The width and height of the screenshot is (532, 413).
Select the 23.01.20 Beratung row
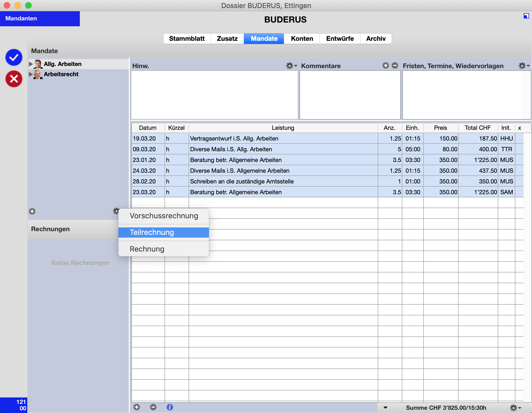(x=327, y=160)
